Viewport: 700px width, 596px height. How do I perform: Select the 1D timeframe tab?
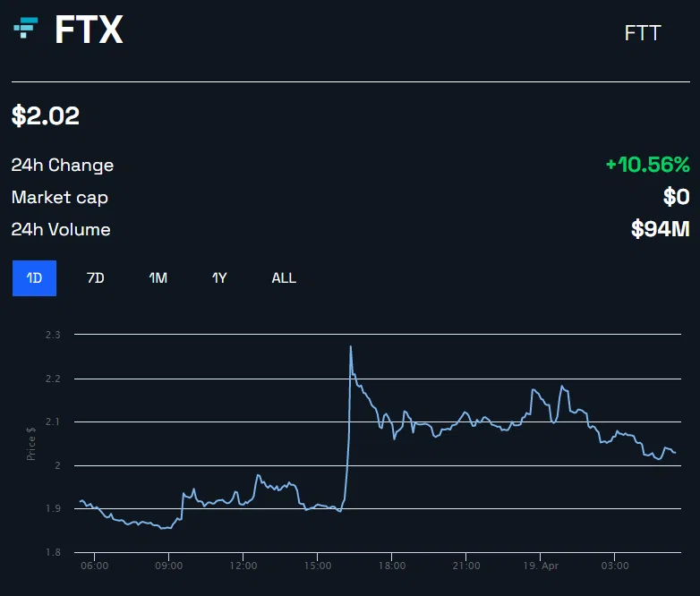(x=34, y=278)
